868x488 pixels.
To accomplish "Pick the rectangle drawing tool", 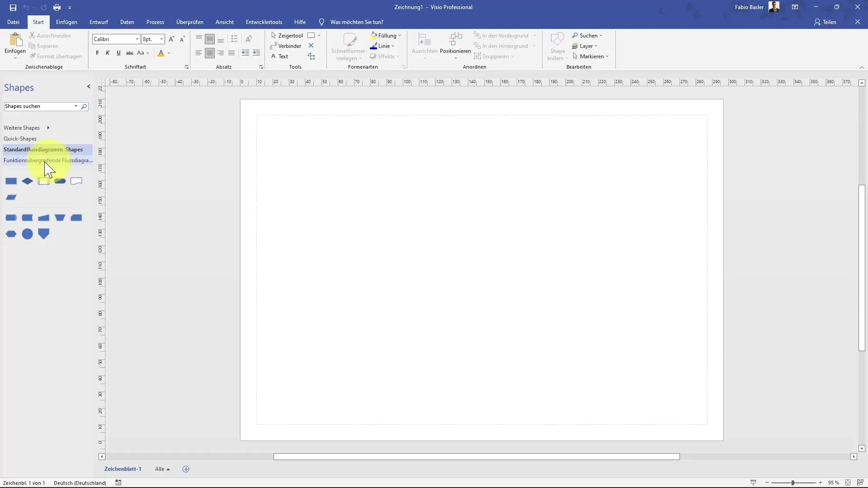I will [311, 35].
